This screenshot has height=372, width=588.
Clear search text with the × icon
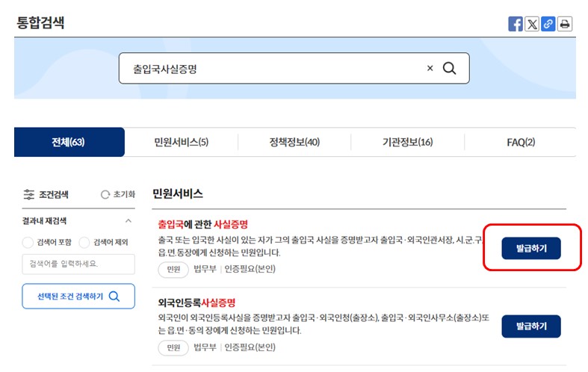pyautogui.click(x=430, y=68)
